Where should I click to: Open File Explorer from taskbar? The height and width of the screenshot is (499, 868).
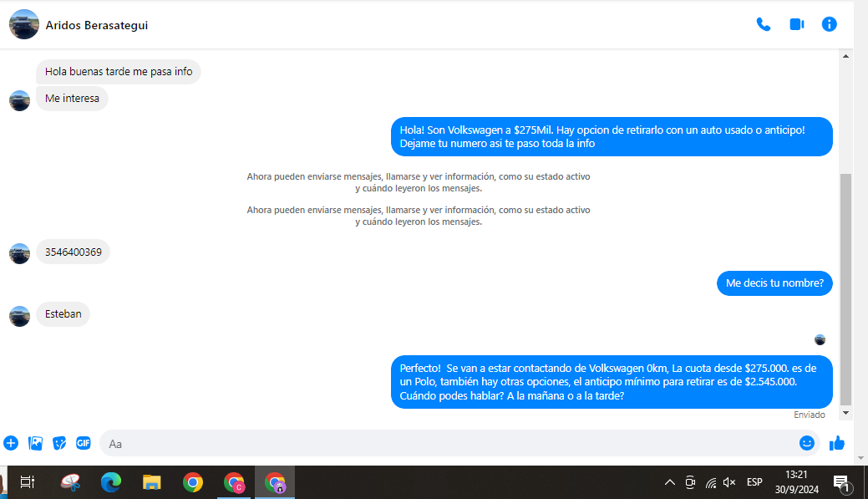152,482
